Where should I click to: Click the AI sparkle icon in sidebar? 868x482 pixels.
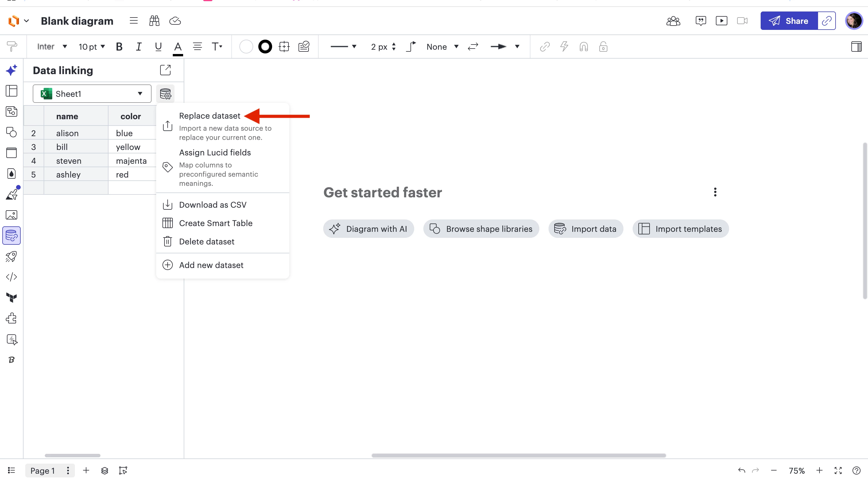click(11, 70)
